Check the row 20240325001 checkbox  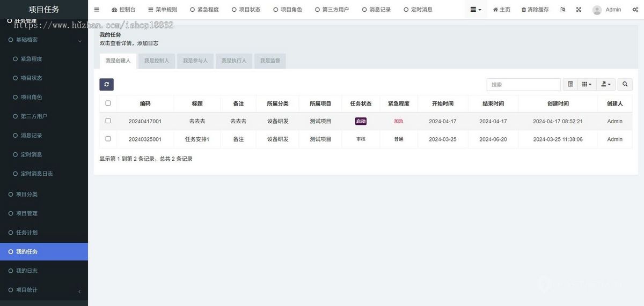(x=108, y=138)
